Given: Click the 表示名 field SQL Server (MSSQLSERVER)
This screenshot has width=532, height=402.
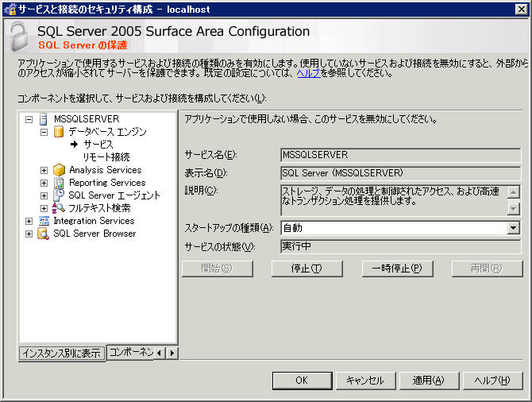Looking at the screenshot, I should (400, 173).
